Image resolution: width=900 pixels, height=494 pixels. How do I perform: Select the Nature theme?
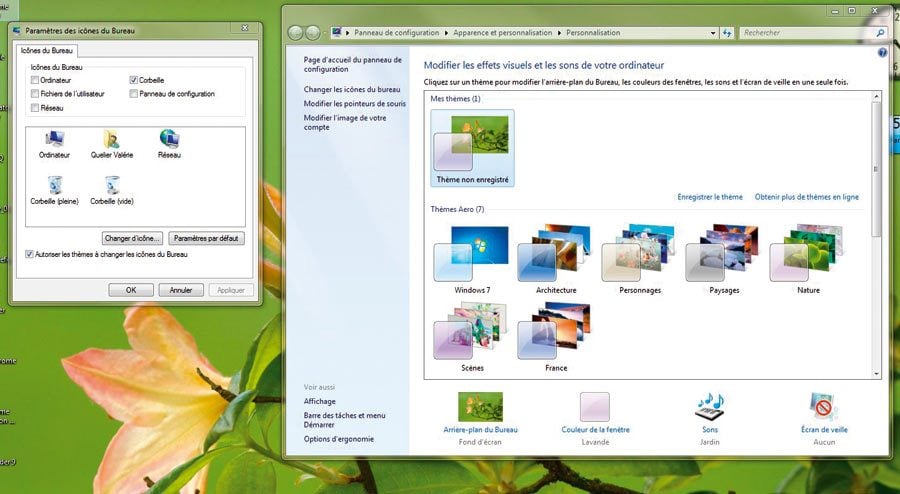click(x=808, y=260)
